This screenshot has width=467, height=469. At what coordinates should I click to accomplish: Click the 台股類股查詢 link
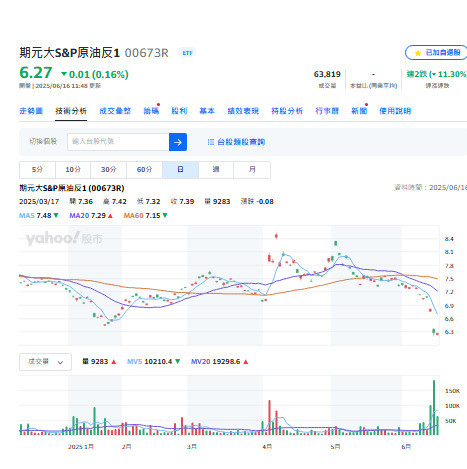[241, 142]
